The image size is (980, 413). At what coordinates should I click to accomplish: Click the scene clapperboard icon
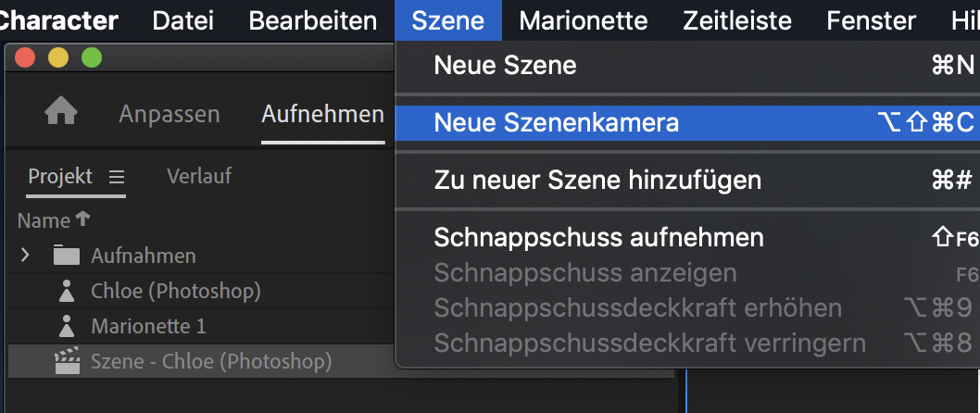click(66, 361)
